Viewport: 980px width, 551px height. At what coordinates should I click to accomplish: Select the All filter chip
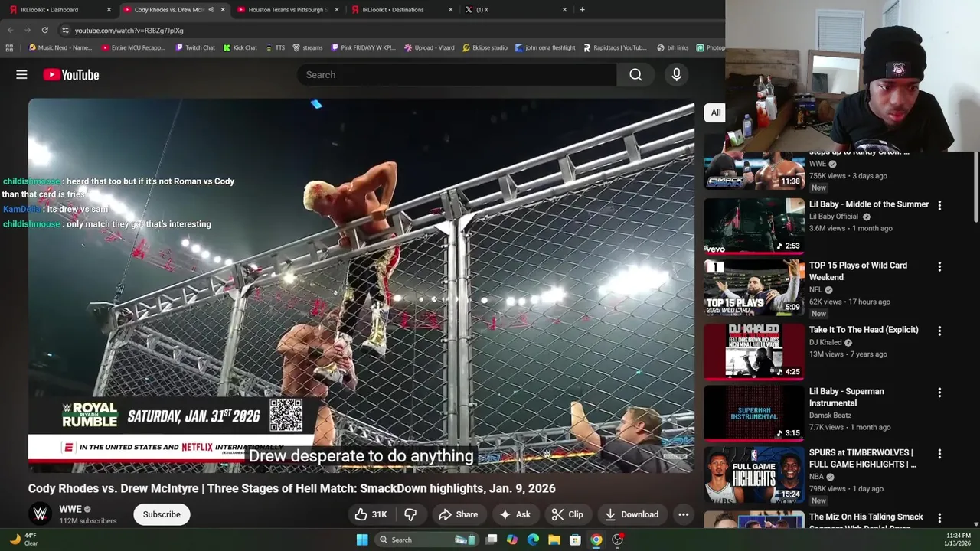(x=715, y=112)
